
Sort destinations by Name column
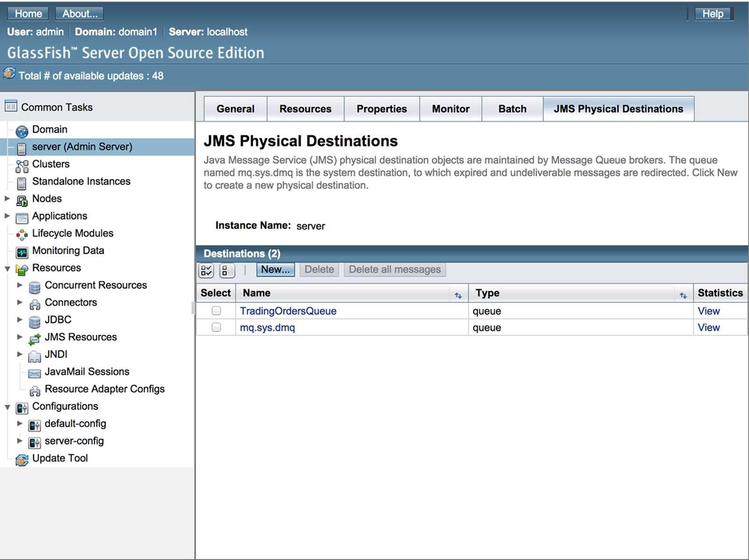click(458, 296)
